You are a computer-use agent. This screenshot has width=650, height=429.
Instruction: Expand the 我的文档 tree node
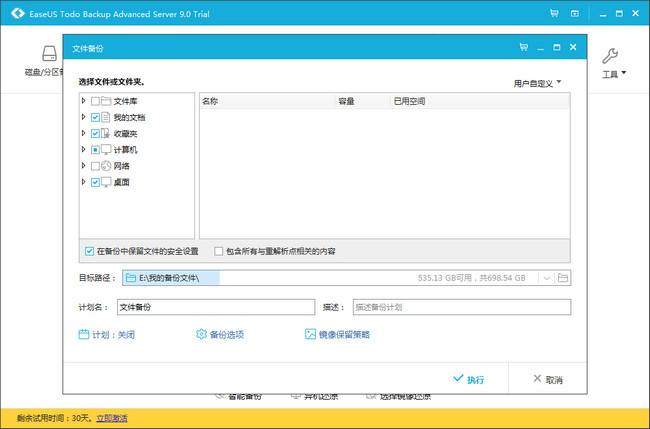(x=83, y=117)
